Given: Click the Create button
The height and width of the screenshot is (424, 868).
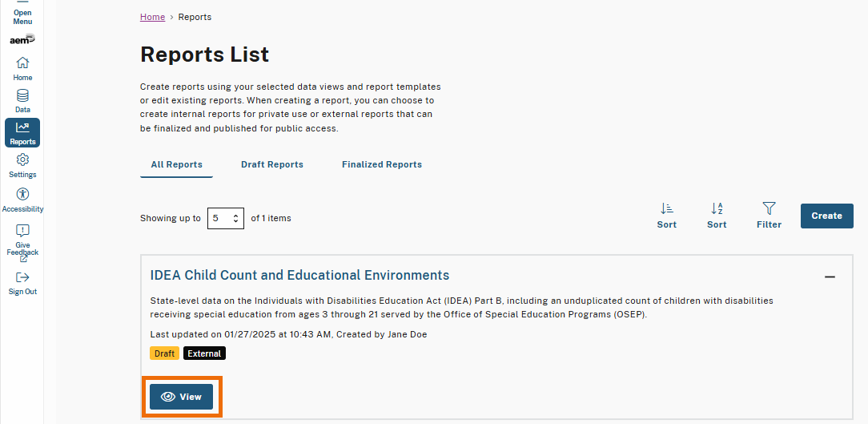Looking at the screenshot, I should point(826,216).
